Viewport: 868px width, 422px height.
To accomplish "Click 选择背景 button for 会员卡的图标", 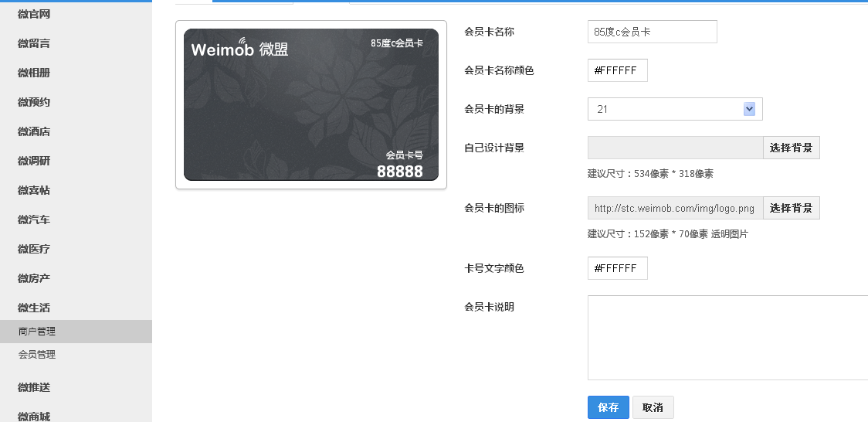I will pyautogui.click(x=791, y=208).
